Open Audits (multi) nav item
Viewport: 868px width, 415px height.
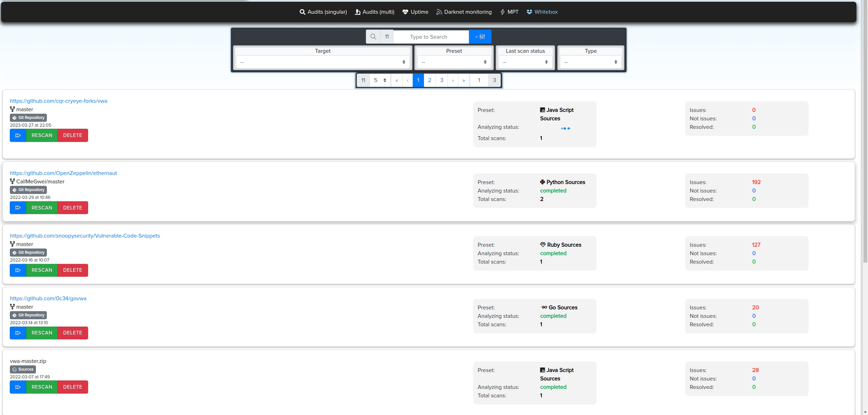[x=374, y=12]
